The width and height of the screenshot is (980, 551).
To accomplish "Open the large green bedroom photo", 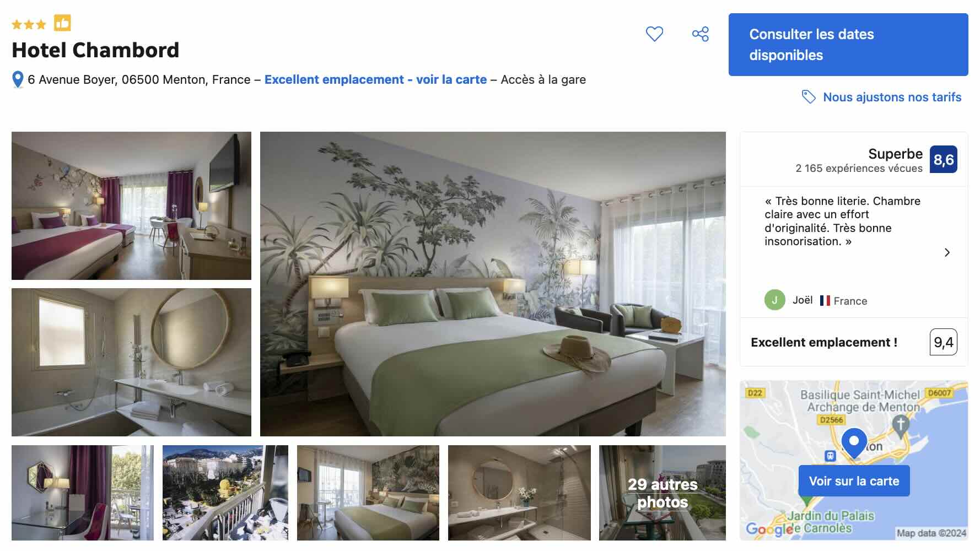I will tap(493, 284).
